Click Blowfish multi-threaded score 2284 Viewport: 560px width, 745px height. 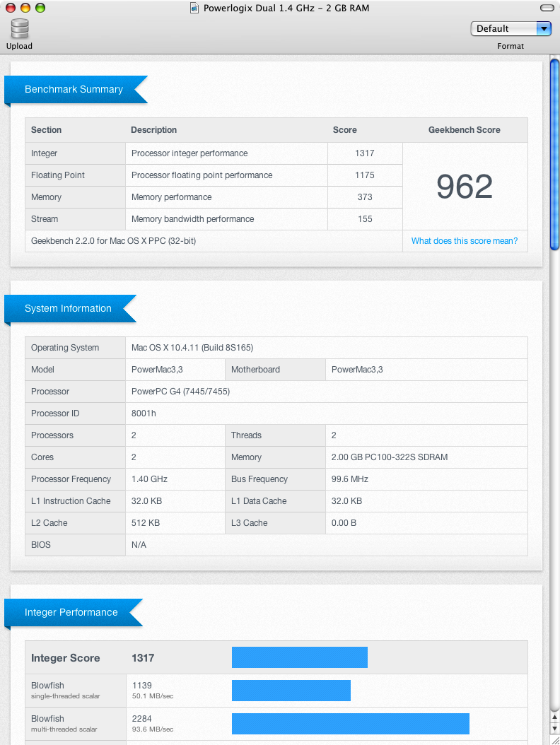pyautogui.click(x=142, y=718)
